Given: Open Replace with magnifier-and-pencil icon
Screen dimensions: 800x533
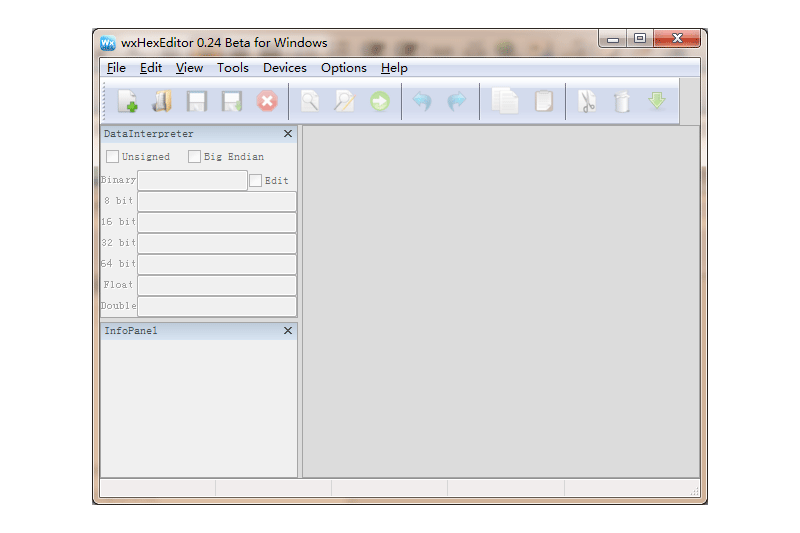Looking at the screenshot, I should point(345,101).
